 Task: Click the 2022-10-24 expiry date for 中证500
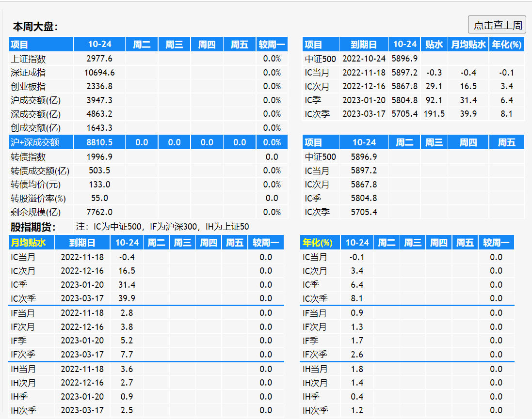pyautogui.click(x=364, y=59)
